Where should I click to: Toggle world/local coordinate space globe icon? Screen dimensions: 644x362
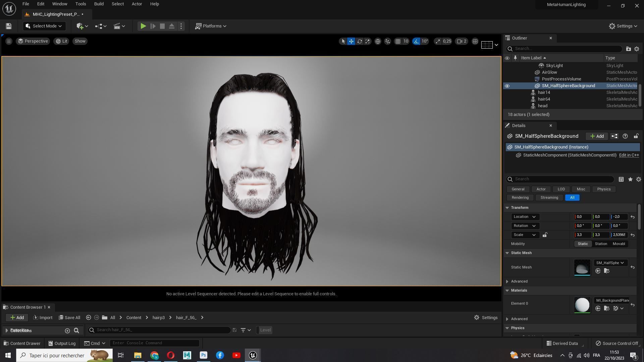coord(378,41)
